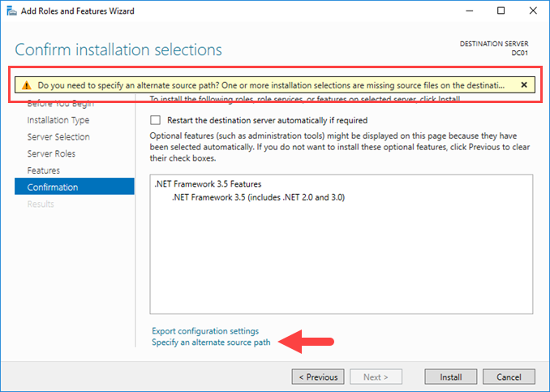This screenshot has width=550, height=392.
Task: Click the Specify an alternate source path link
Action: click(x=211, y=342)
